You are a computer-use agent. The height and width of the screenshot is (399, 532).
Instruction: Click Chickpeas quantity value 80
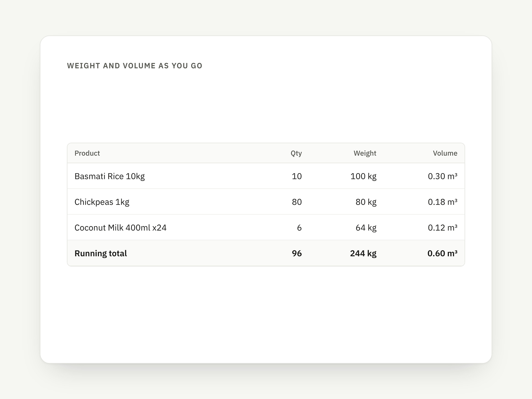297,202
